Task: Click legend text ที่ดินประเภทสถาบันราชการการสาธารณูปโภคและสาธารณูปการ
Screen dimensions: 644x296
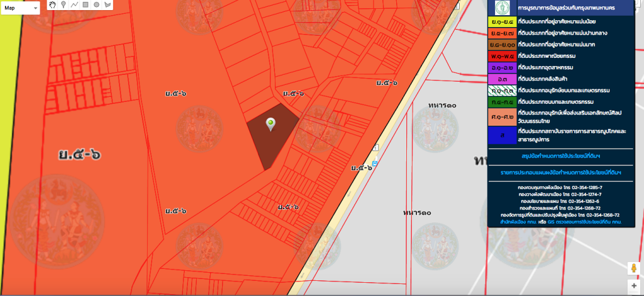Action: (572, 136)
